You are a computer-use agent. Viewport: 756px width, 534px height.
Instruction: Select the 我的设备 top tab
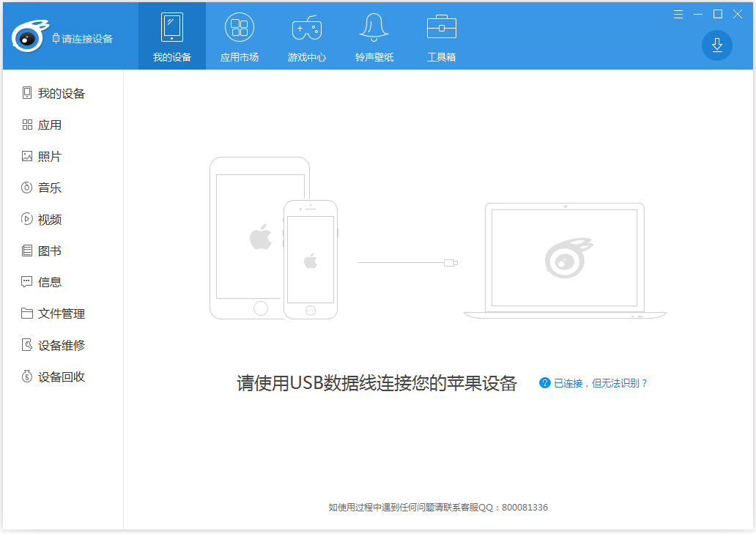pos(172,36)
